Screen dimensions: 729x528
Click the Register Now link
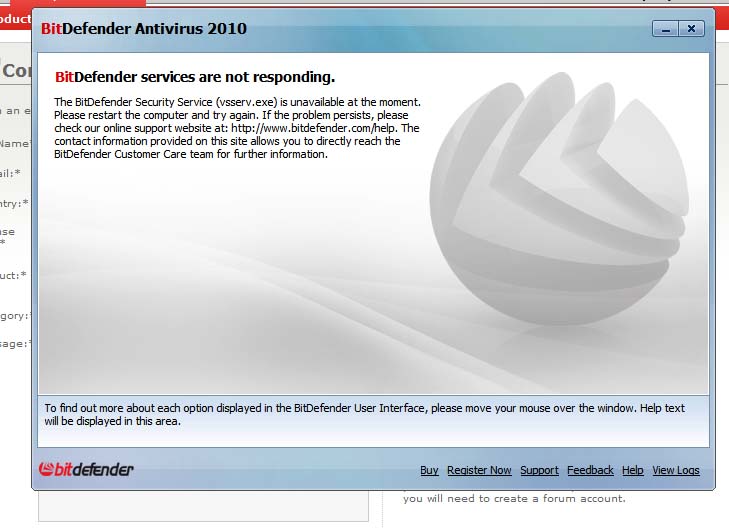click(479, 470)
